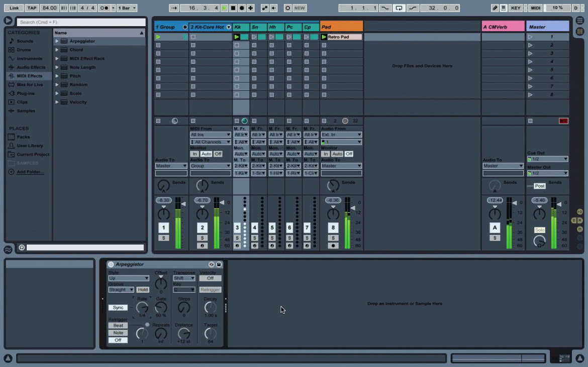The height and width of the screenshot is (367, 588).
Task: Deactivate track 8 Pad with its activator
Action: [x=333, y=228]
